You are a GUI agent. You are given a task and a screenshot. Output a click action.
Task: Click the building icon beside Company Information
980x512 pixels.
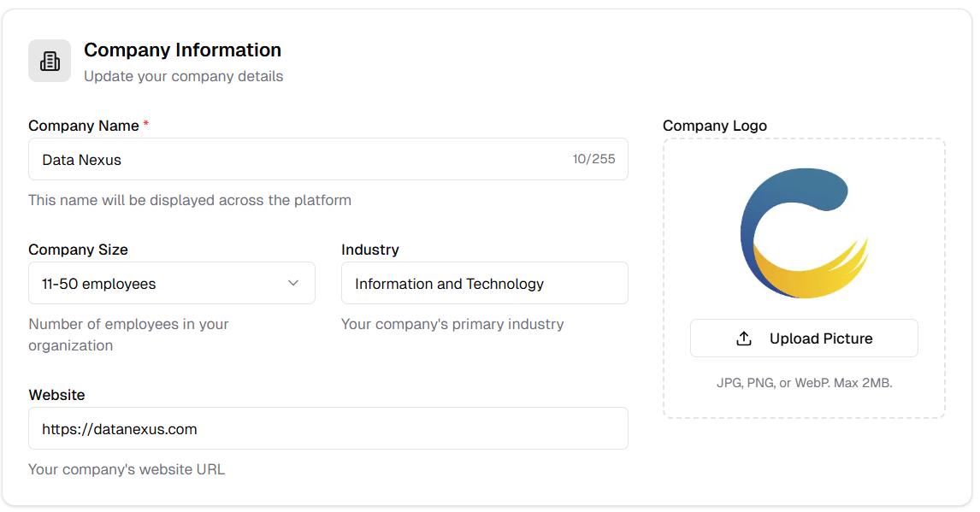click(x=50, y=61)
